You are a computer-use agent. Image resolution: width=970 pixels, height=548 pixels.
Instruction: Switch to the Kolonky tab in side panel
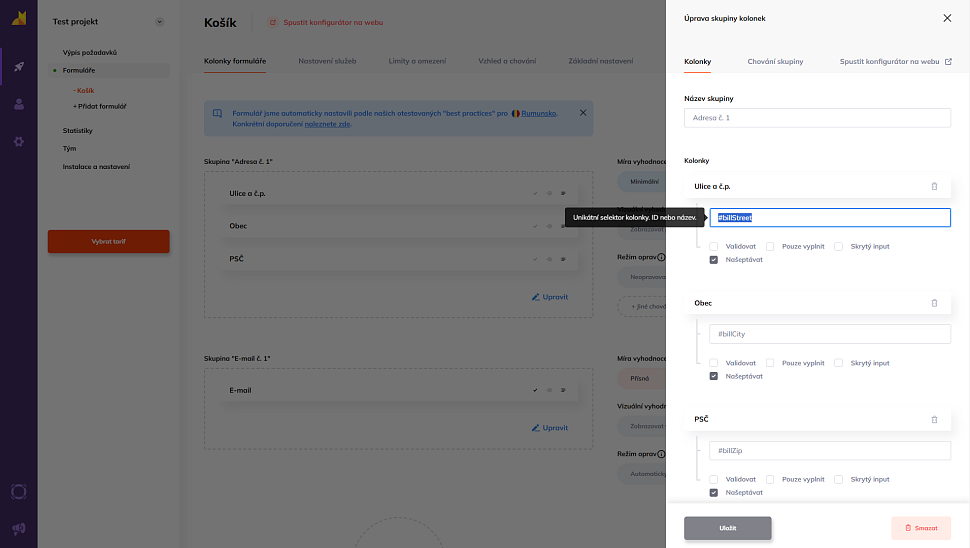point(697,61)
